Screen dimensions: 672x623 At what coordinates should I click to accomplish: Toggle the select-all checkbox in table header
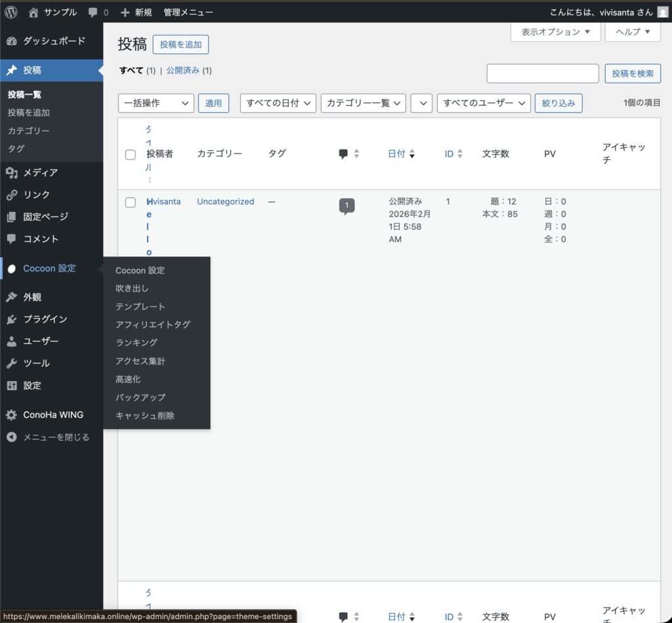pos(131,155)
